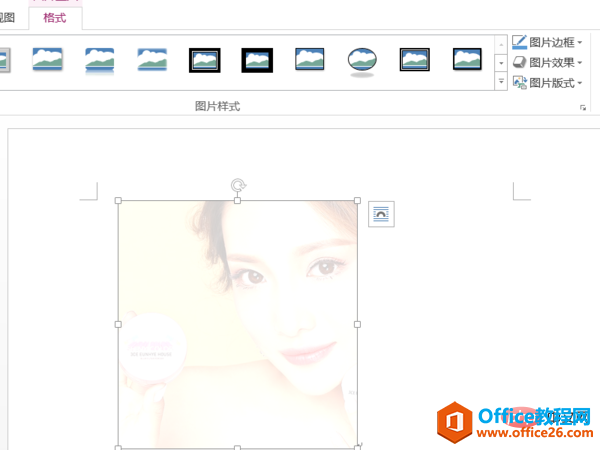600x450 pixels.
Task: Click the rotation handle above the picture
Action: point(238,185)
